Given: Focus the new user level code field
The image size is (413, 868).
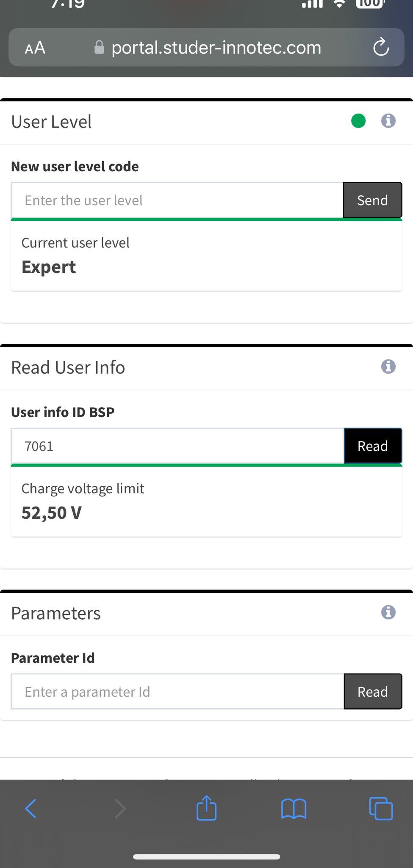Looking at the screenshot, I should 177,200.
